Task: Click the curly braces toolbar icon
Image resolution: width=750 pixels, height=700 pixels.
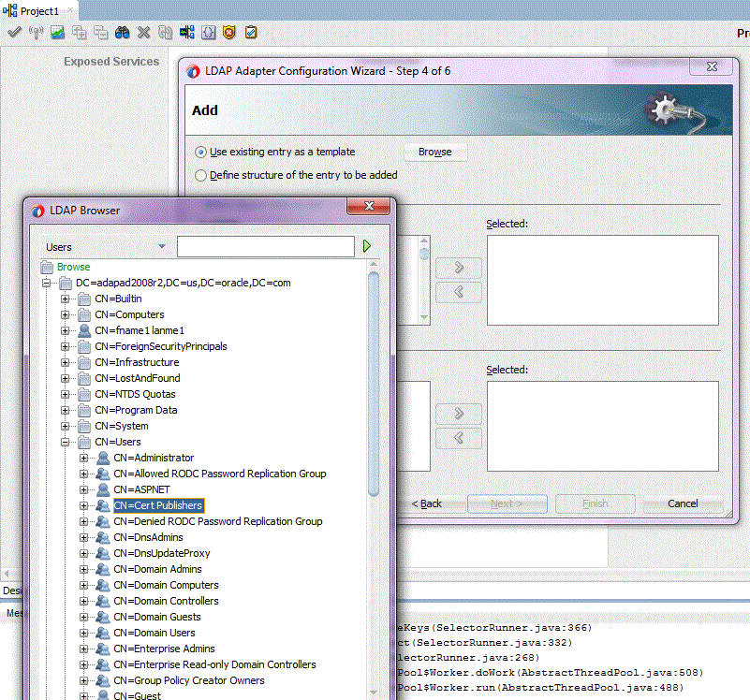Action: pos(208,33)
